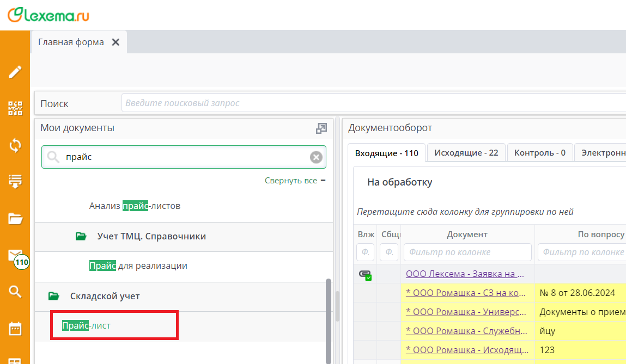Click the magnifier search sidebar icon
Screen dimensions: 626x364
click(15, 292)
